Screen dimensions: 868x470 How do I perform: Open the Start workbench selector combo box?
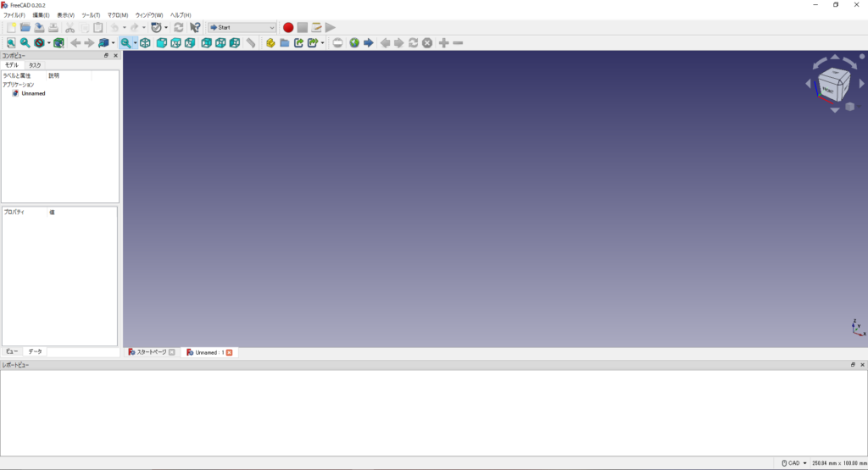coord(242,27)
